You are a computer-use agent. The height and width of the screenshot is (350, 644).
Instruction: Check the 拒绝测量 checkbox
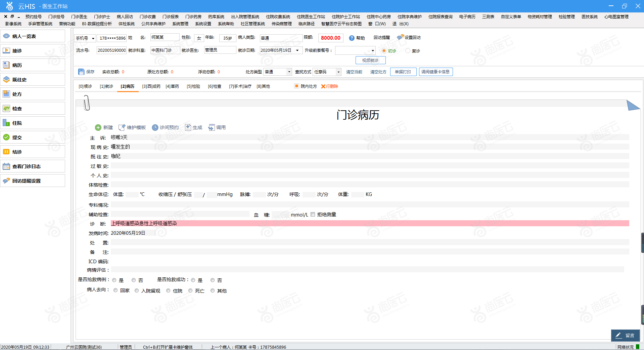pos(313,215)
